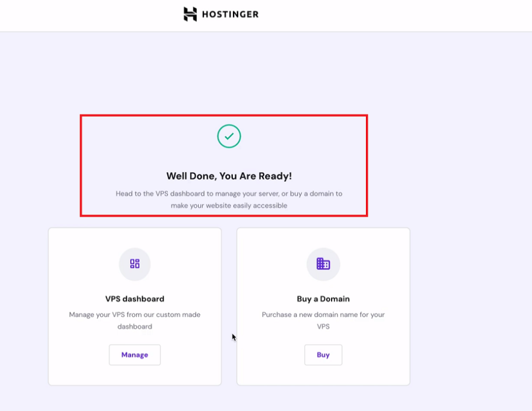The width and height of the screenshot is (532, 411).
Task: Click the VPS dashboard grid icon
Action: (x=135, y=264)
